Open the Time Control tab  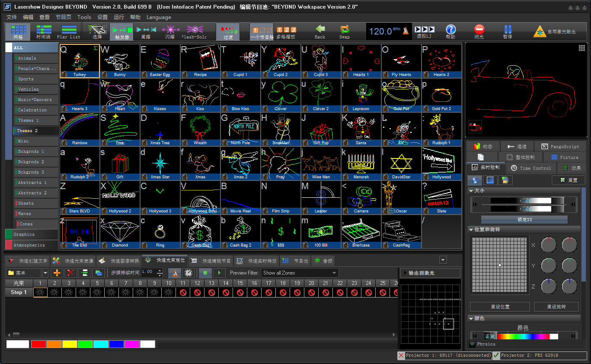pyautogui.click(x=531, y=168)
